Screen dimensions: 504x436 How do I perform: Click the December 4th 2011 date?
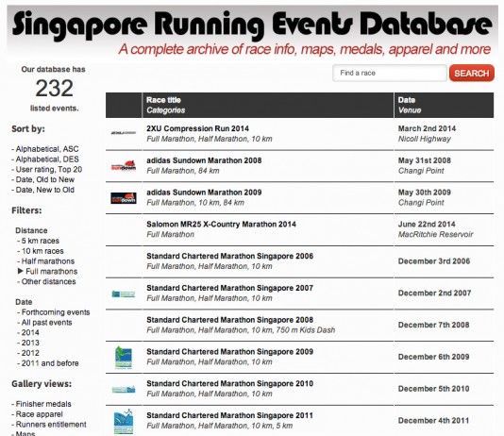[433, 421]
